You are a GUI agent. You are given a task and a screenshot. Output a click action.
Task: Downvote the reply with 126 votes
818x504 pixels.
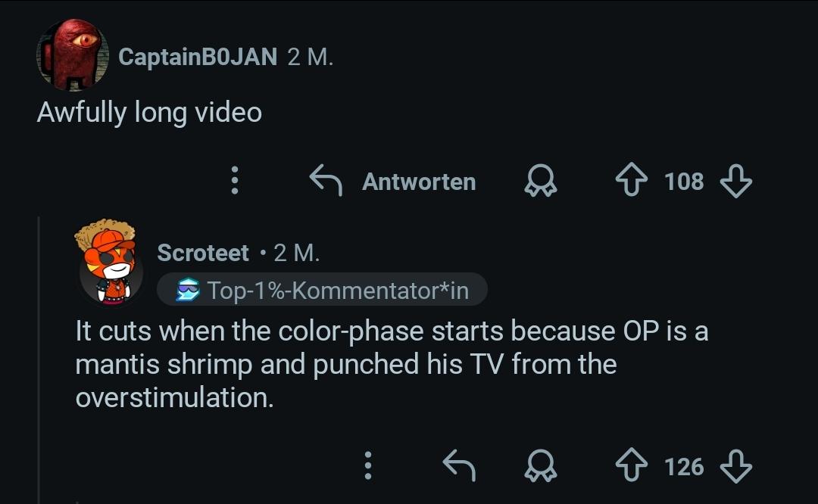735,467
